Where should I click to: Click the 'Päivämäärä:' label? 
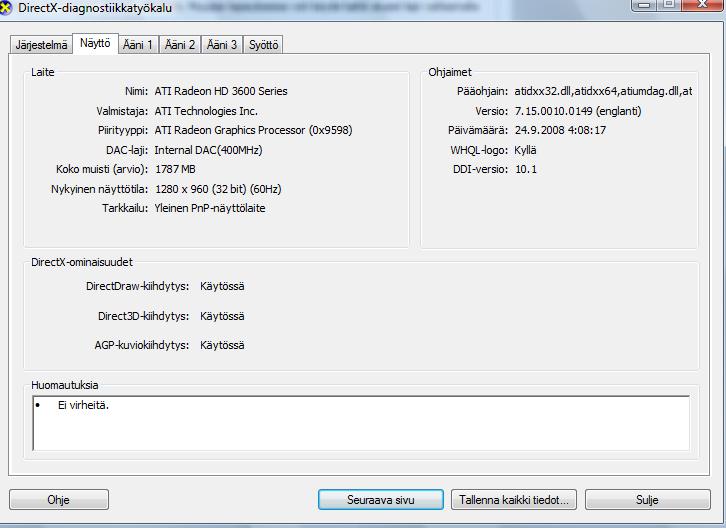pyautogui.click(x=478, y=131)
